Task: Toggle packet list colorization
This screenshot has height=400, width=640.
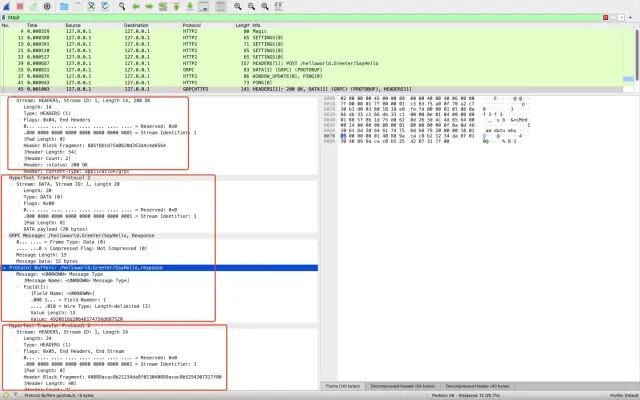Action: pos(220,6)
